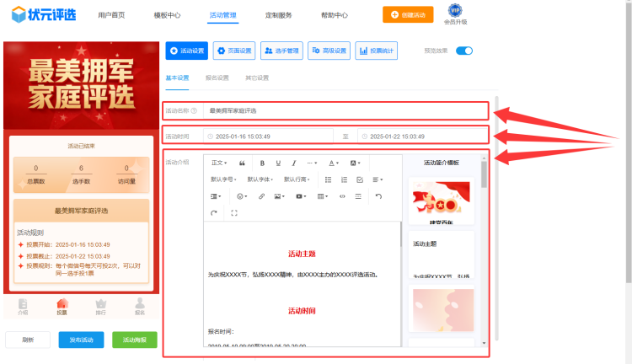Switch the editor to fullscreen mode
Image resolution: width=632 pixels, height=364 pixels.
(x=234, y=213)
